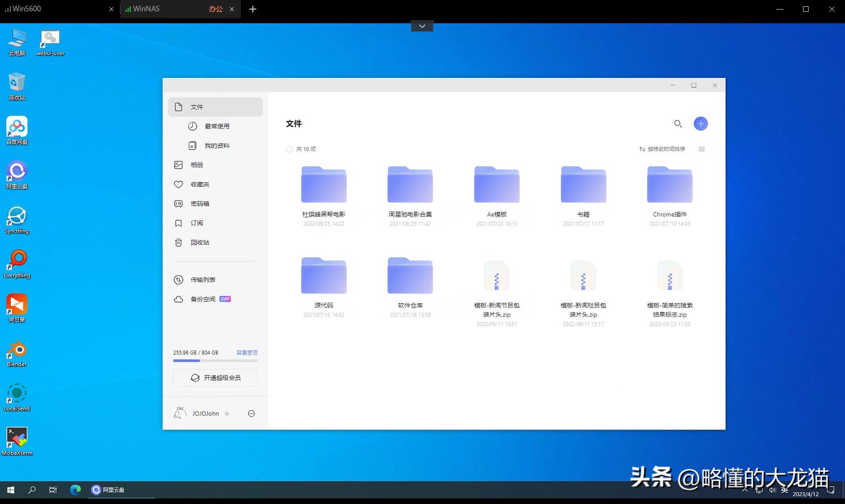The width and height of the screenshot is (845, 504).
Task: Open the 订阅 (Subscriptions) section
Action: tap(197, 223)
